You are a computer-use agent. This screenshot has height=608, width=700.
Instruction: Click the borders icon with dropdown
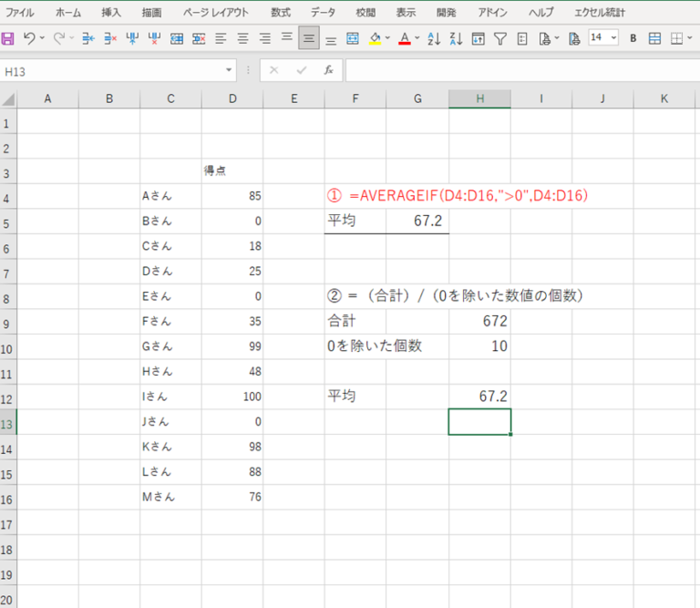677,39
